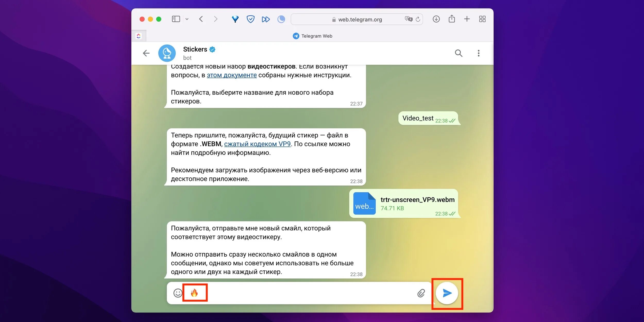
Task: Open the 'этом документе' link
Action: (x=232, y=75)
